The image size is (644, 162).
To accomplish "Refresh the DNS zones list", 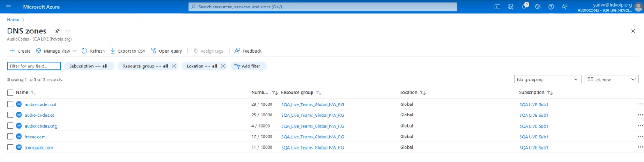I will pyautogui.click(x=93, y=51).
